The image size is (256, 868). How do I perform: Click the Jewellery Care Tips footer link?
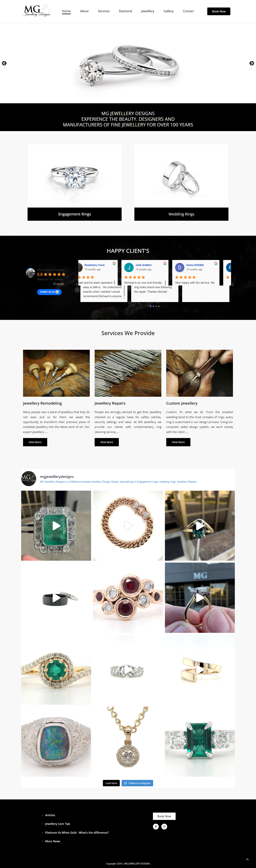pyautogui.click(x=58, y=823)
